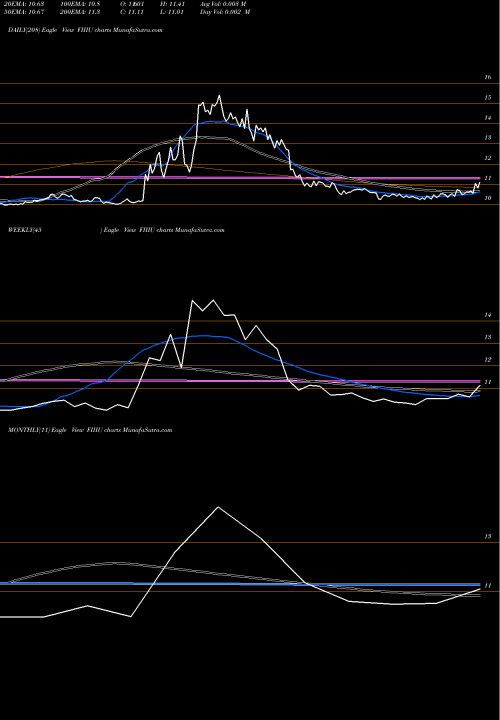Click the 10 price label on daily chart

[x=488, y=198]
